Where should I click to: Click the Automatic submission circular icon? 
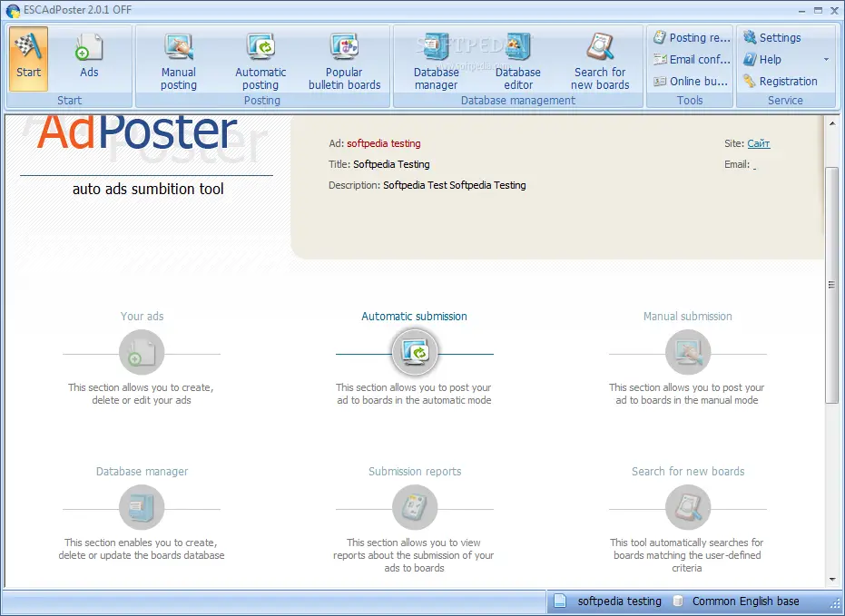tap(415, 353)
